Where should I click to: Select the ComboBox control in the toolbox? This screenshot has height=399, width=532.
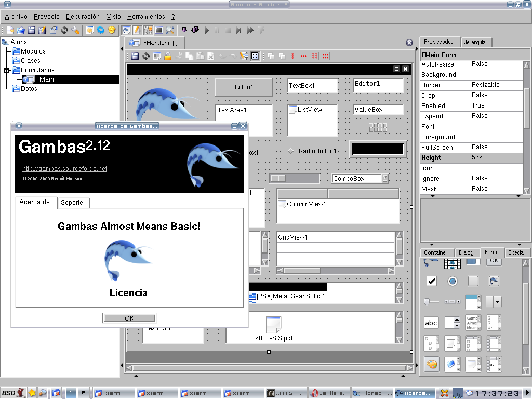pyautogui.click(x=494, y=302)
